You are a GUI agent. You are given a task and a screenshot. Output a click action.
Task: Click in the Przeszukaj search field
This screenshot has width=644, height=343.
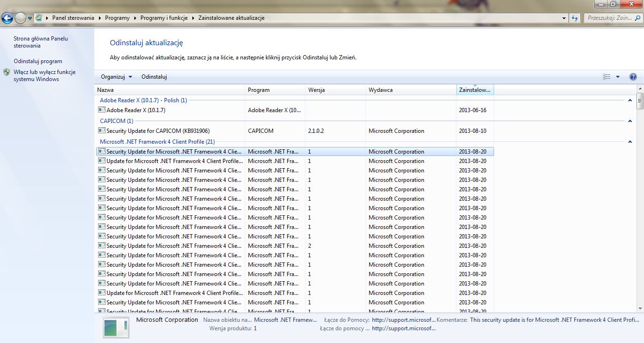612,18
